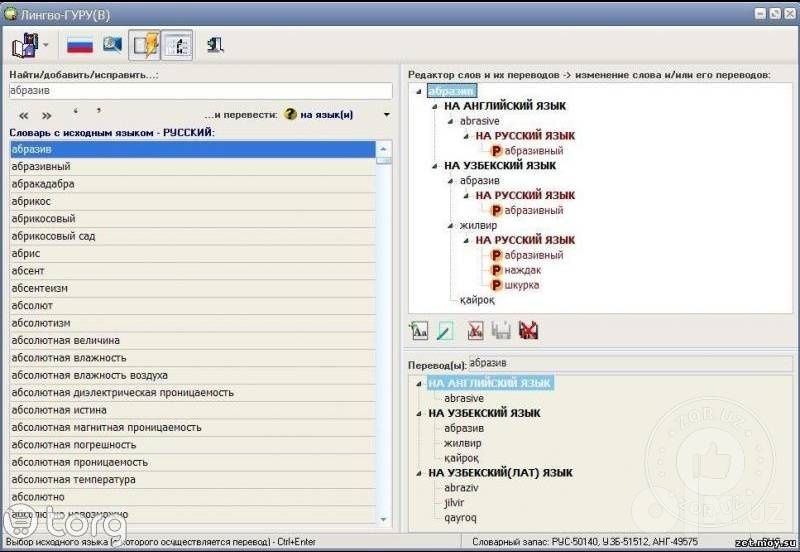Click the edit pencil icon
The height and width of the screenshot is (552, 800).
click(445, 331)
